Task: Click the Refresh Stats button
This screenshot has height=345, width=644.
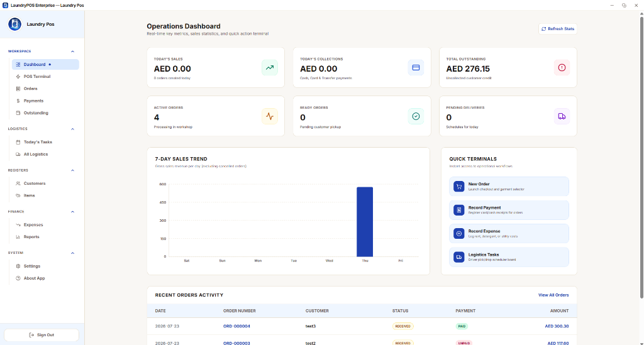Action: point(558,29)
